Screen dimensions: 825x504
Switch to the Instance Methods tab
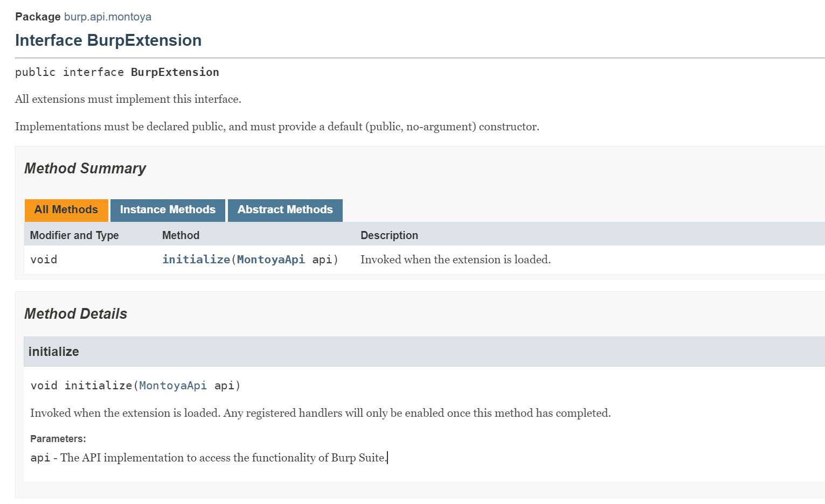click(168, 210)
